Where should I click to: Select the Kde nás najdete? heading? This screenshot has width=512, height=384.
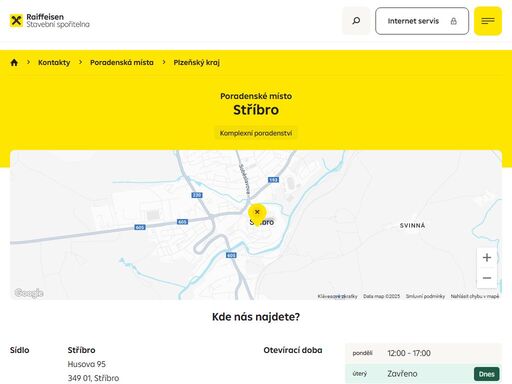256,317
